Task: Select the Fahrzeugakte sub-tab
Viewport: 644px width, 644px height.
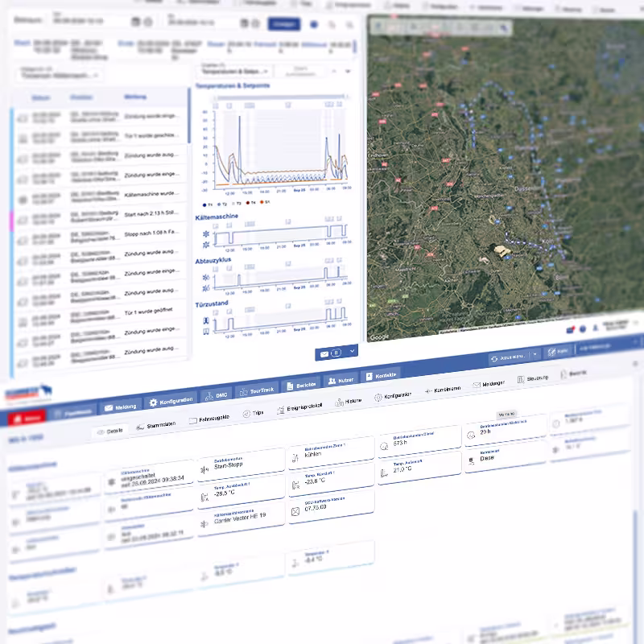Action: point(209,419)
